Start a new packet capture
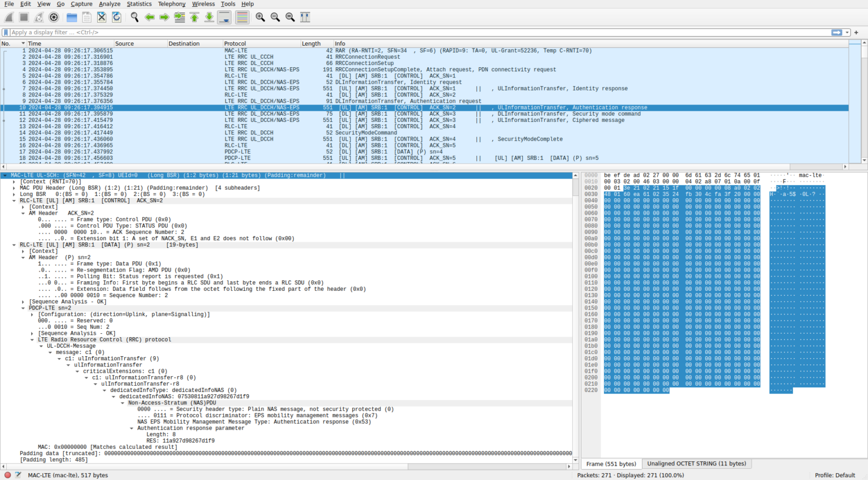 click(8, 17)
